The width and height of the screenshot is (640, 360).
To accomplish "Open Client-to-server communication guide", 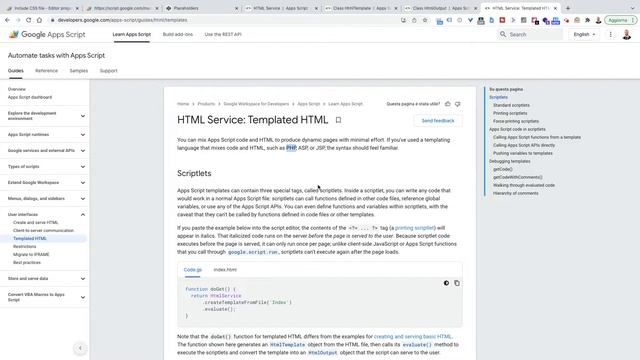I will [x=43, y=231].
